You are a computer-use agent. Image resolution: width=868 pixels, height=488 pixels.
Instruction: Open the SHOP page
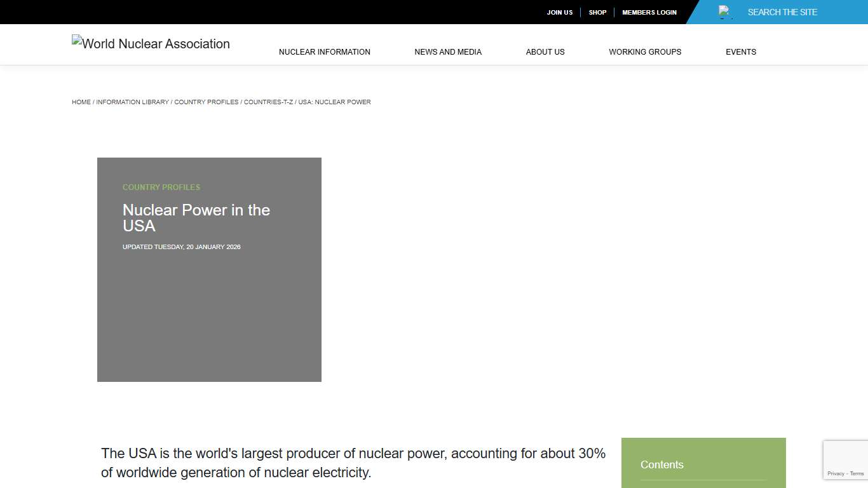click(x=597, y=12)
